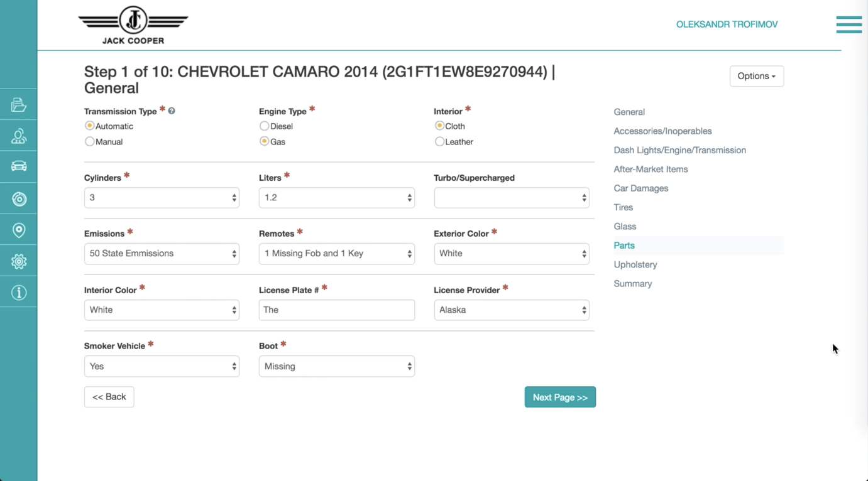The image size is (868, 481).
Task: Open the Car Damages section
Action: [641, 188]
